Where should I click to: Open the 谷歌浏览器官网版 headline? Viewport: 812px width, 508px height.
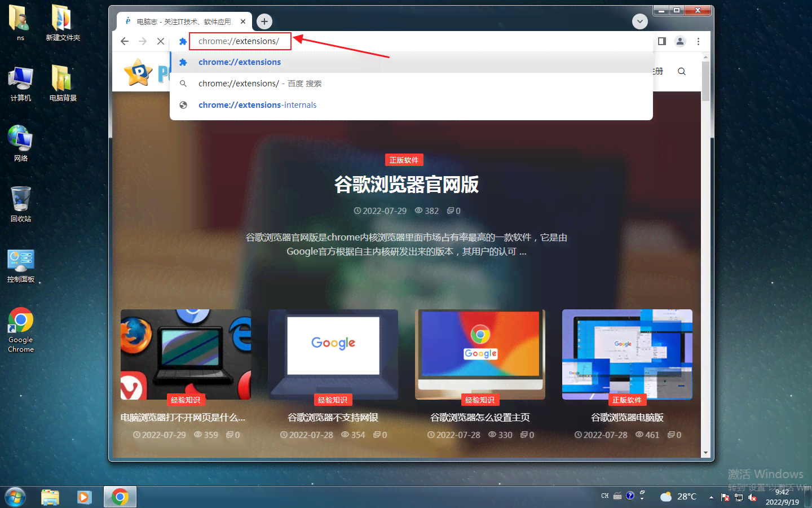[x=407, y=185]
